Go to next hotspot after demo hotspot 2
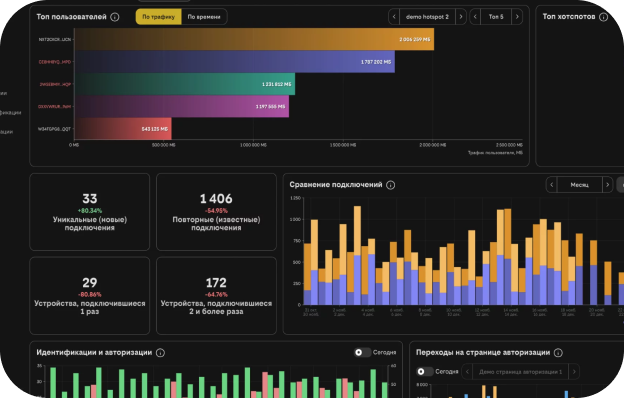The height and width of the screenshot is (398, 624). coord(461,17)
